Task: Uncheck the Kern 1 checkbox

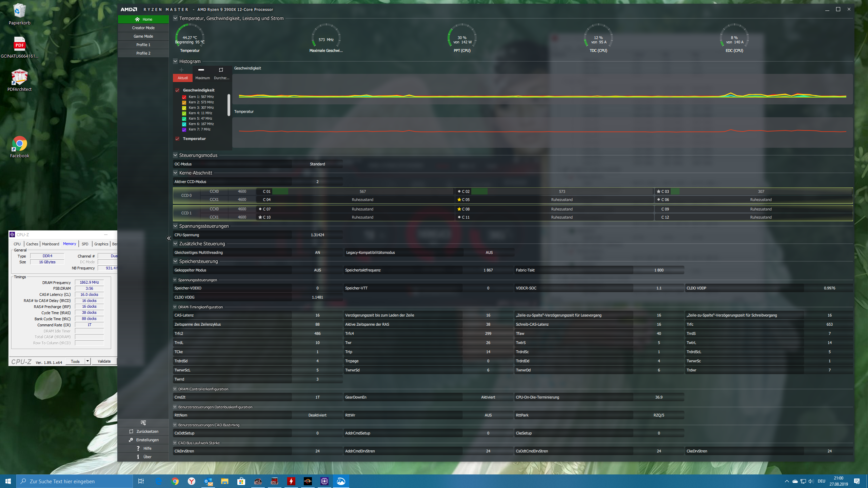Action: click(x=184, y=97)
